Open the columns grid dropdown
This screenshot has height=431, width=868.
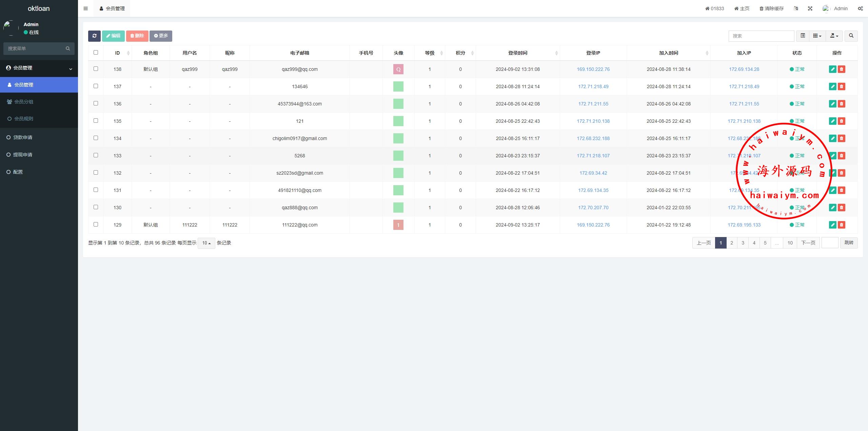[817, 36]
